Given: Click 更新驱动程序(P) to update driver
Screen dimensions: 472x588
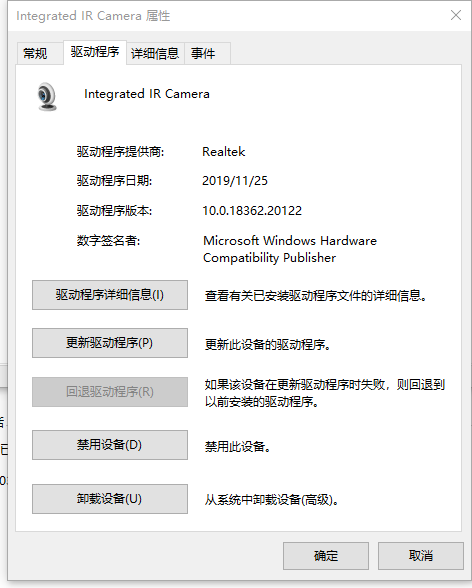Looking at the screenshot, I should click(110, 343).
